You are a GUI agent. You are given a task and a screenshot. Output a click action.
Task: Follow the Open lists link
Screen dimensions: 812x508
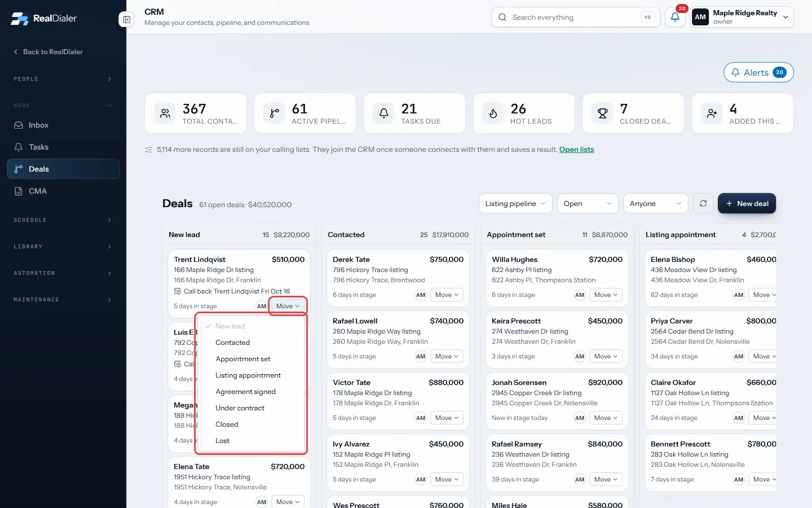576,150
